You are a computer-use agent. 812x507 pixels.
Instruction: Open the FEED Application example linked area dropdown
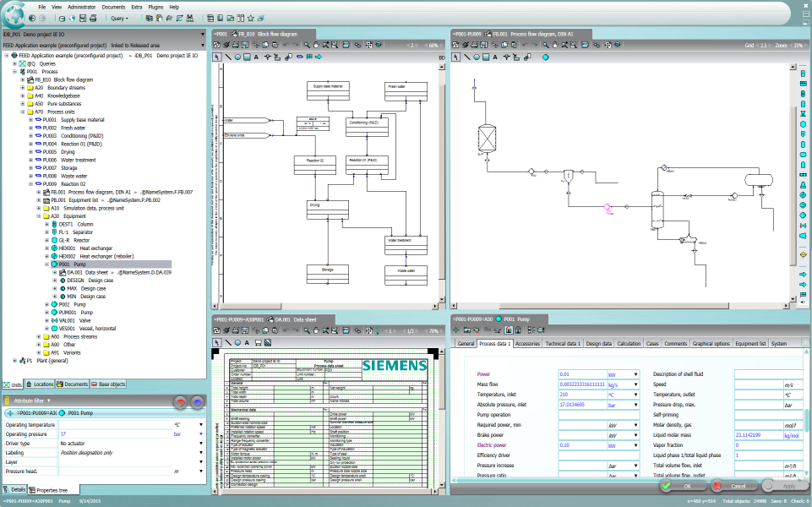click(x=203, y=45)
